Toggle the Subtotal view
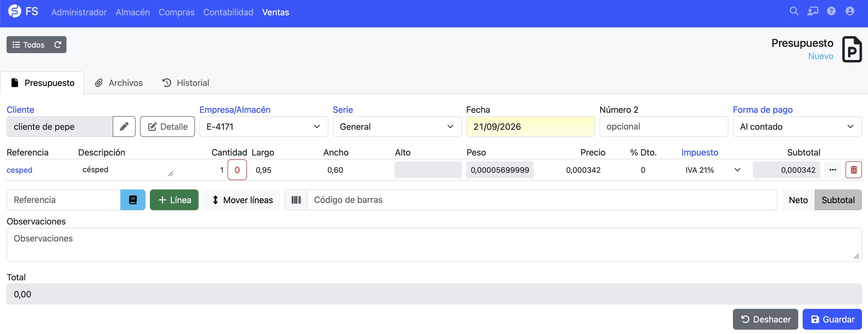Image resolution: width=868 pixels, height=334 pixels. pyautogui.click(x=838, y=200)
